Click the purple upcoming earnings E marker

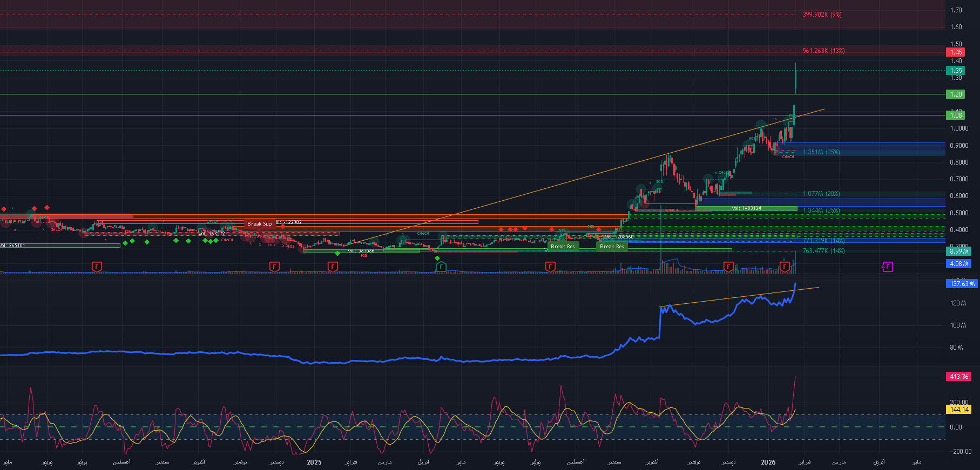tap(888, 267)
